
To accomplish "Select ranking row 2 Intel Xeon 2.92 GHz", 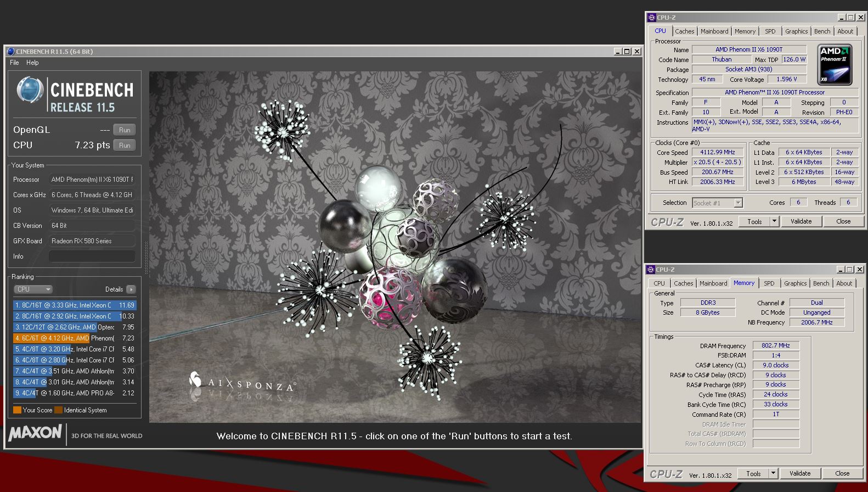I will [x=75, y=316].
